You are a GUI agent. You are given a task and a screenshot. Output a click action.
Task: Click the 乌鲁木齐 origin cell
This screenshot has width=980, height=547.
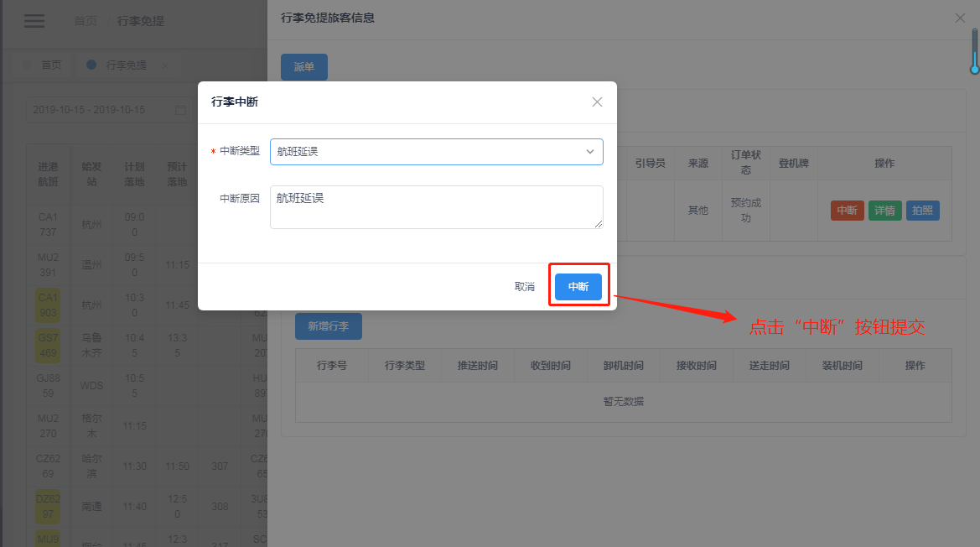[91, 345]
